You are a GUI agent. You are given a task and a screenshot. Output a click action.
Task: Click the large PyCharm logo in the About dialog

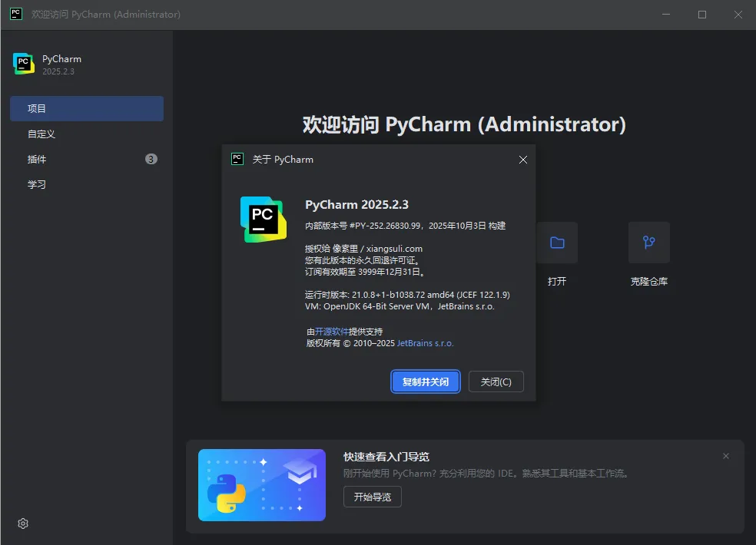pos(263,220)
